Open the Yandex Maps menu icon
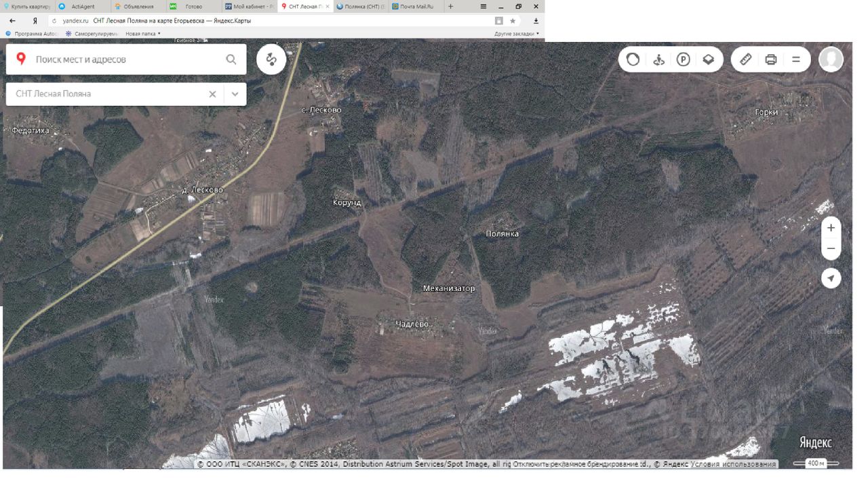 [796, 60]
